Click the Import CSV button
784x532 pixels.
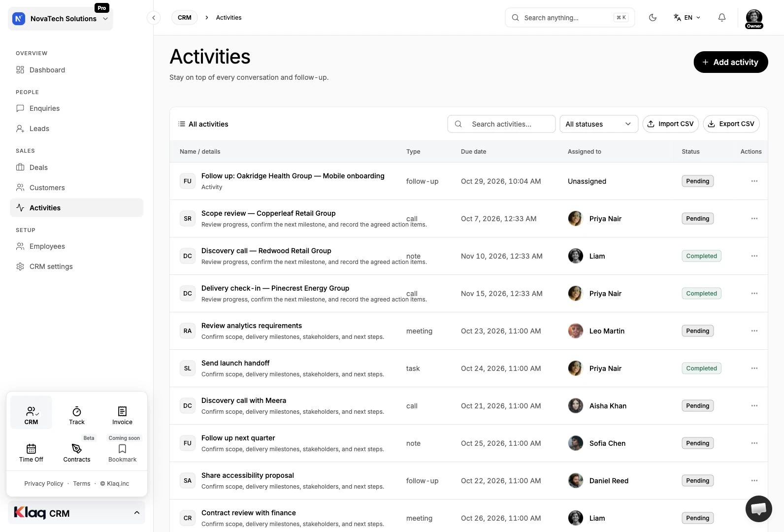[671, 124]
